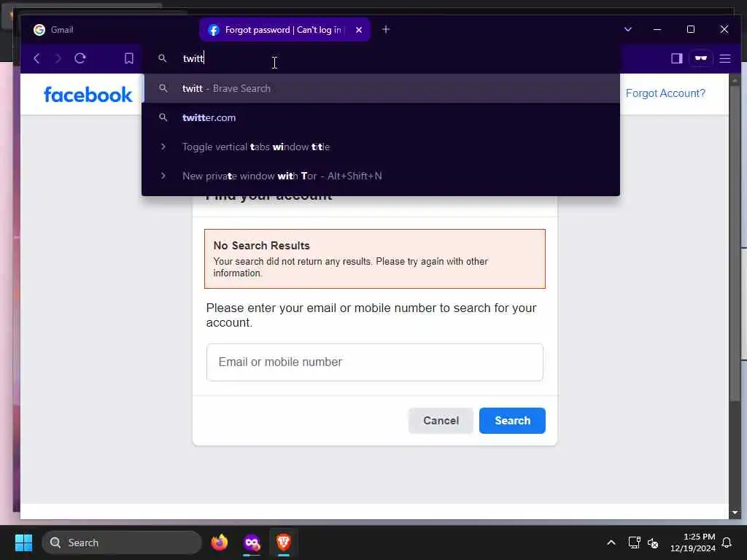Click the Gmail tab Google favicon

[x=39, y=29]
